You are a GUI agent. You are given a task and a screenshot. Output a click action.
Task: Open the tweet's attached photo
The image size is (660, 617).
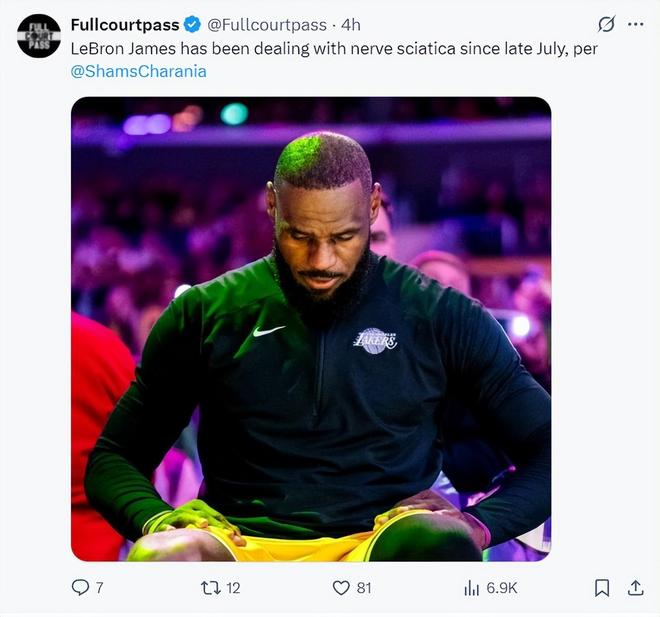(x=310, y=328)
